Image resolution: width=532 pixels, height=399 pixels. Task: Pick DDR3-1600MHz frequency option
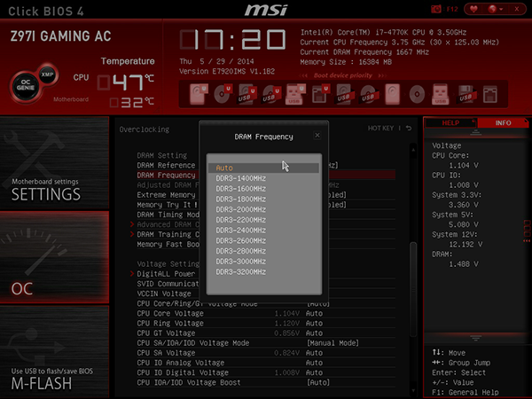(263, 189)
